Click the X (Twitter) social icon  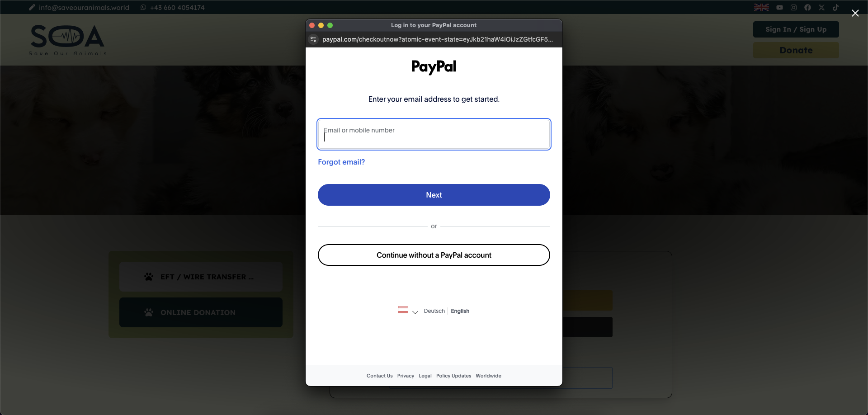[x=821, y=7]
